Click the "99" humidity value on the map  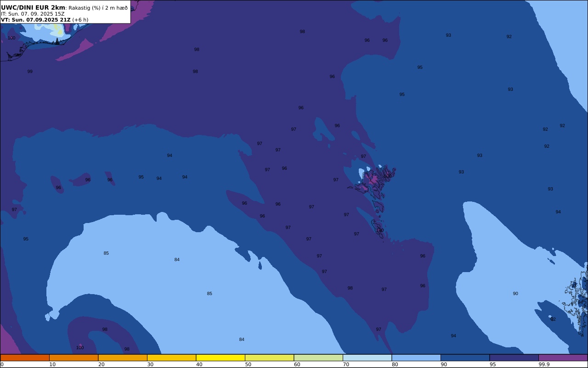[x=30, y=72]
